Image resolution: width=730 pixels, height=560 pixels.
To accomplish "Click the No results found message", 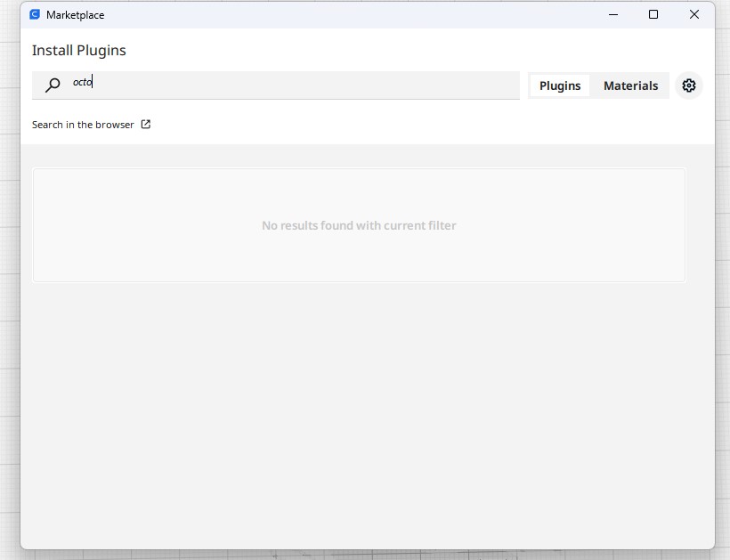I will point(359,225).
